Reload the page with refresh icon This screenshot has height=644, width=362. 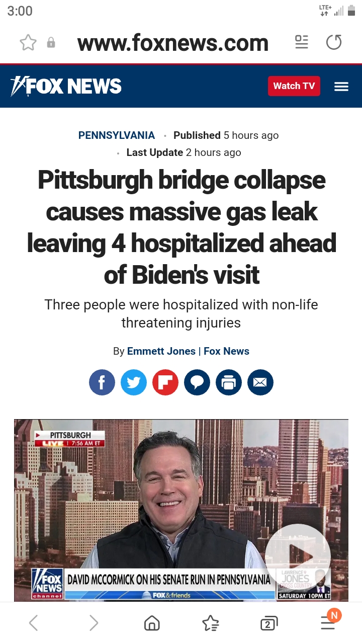point(334,42)
